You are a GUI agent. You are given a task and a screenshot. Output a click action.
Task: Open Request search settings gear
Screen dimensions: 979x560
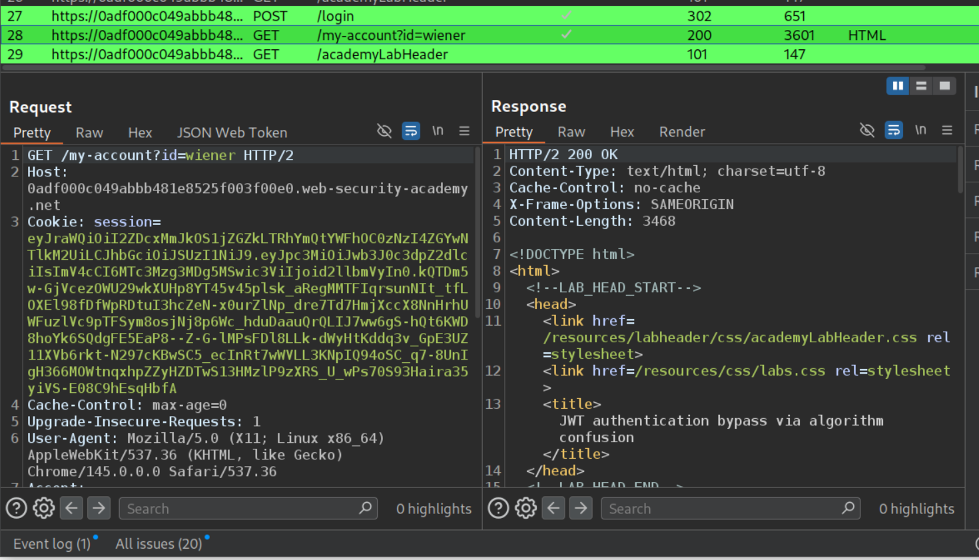[44, 509]
